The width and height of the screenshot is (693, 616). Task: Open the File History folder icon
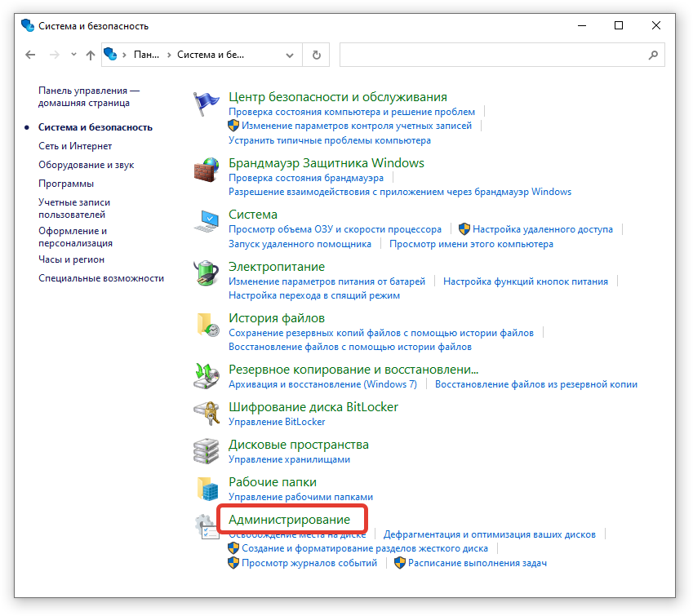[x=205, y=325]
